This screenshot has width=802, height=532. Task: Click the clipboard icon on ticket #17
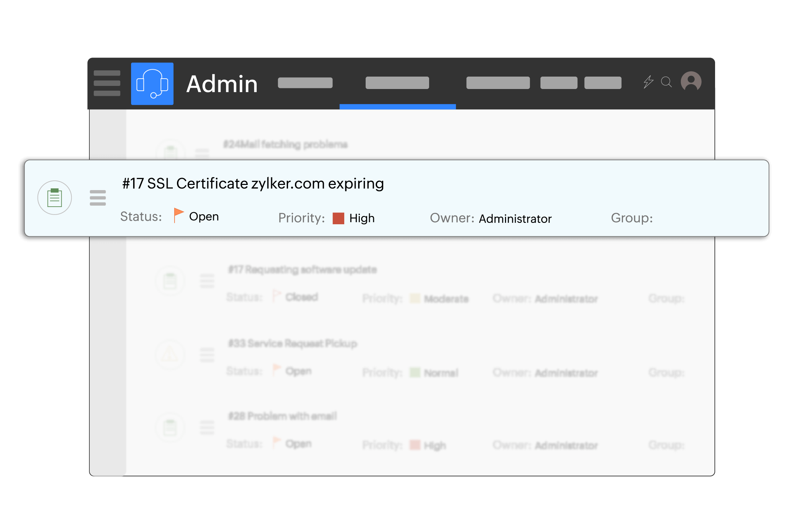tap(55, 198)
